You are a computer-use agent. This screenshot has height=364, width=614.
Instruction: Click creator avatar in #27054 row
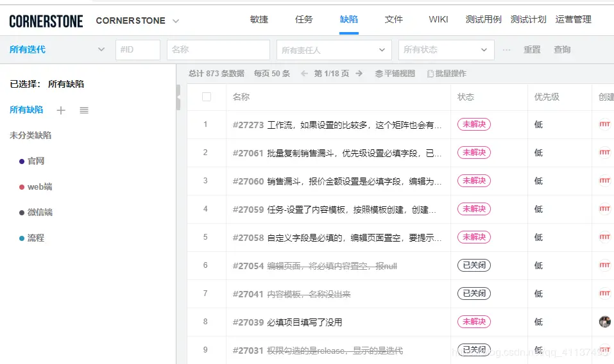pyautogui.click(x=605, y=265)
